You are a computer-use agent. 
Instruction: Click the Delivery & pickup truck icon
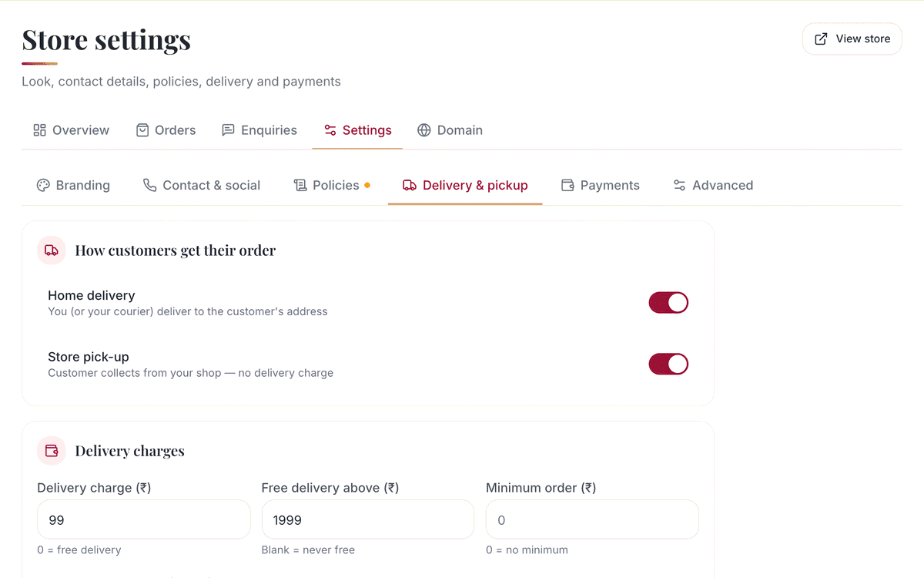pyautogui.click(x=410, y=185)
